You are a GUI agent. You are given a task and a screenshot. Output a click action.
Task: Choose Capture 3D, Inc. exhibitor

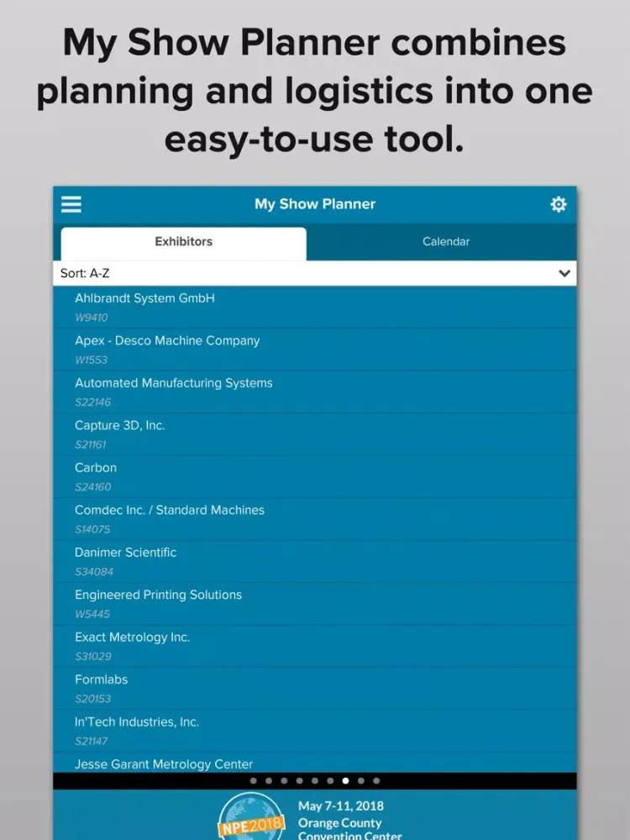[314, 434]
